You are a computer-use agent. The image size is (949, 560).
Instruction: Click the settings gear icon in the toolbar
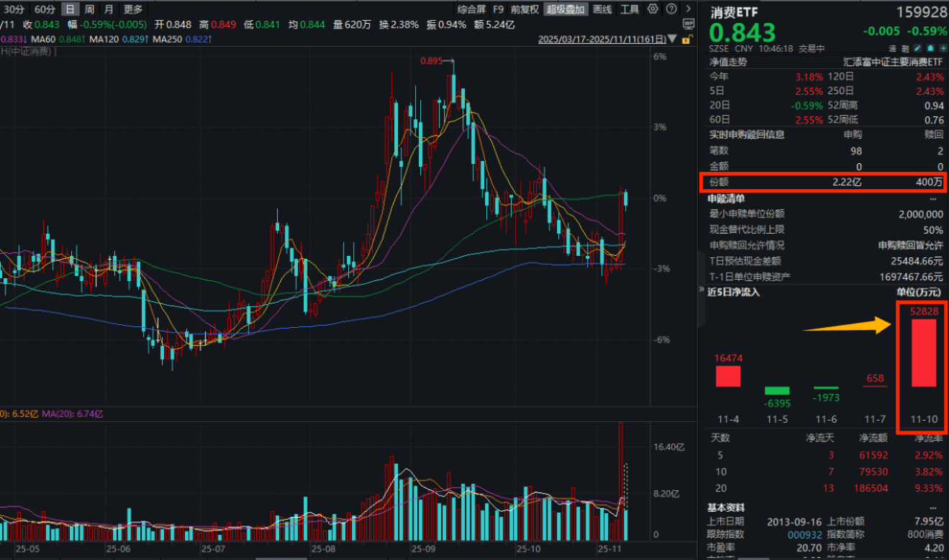652,9
